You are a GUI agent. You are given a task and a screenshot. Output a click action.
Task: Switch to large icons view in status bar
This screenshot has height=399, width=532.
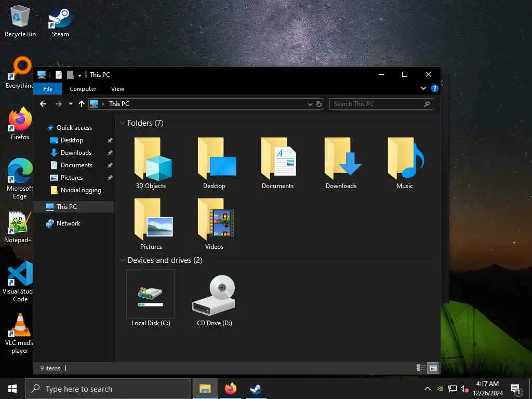coord(433,368)
